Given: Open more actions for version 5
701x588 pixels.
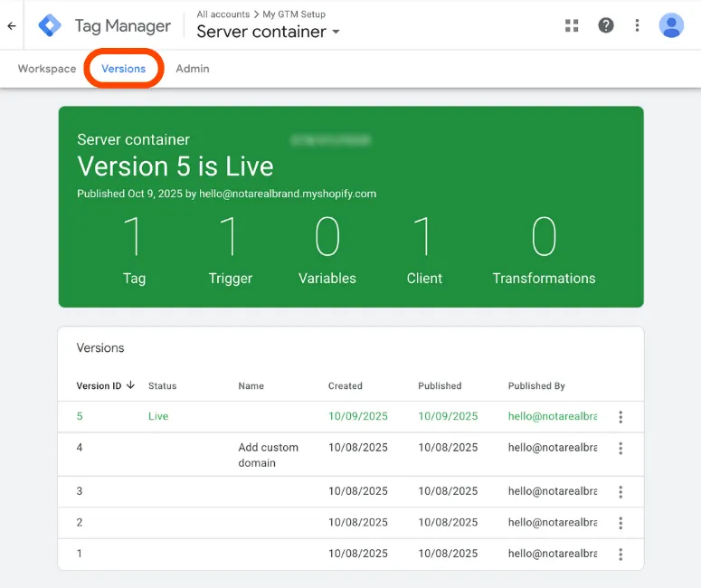Looking at the screenshot, I should pyautogui.click(x=620, y=417).
